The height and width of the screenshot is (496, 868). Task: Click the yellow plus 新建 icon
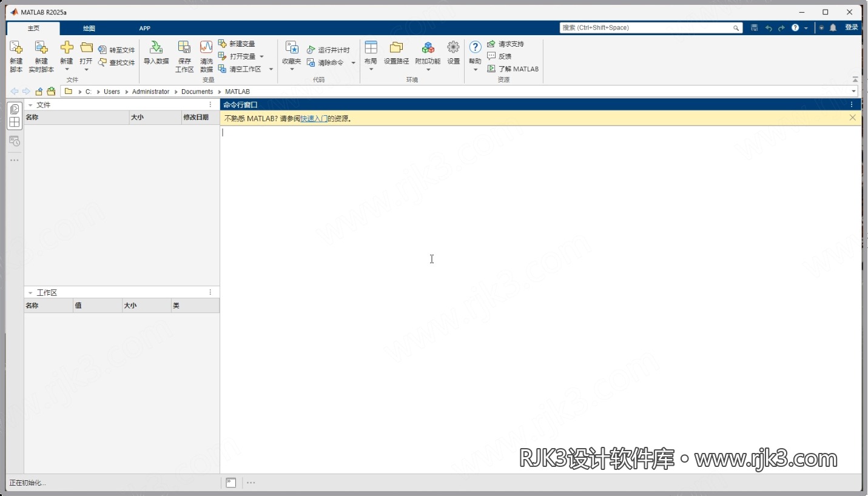pyautogui.click(x=67, y=47)
